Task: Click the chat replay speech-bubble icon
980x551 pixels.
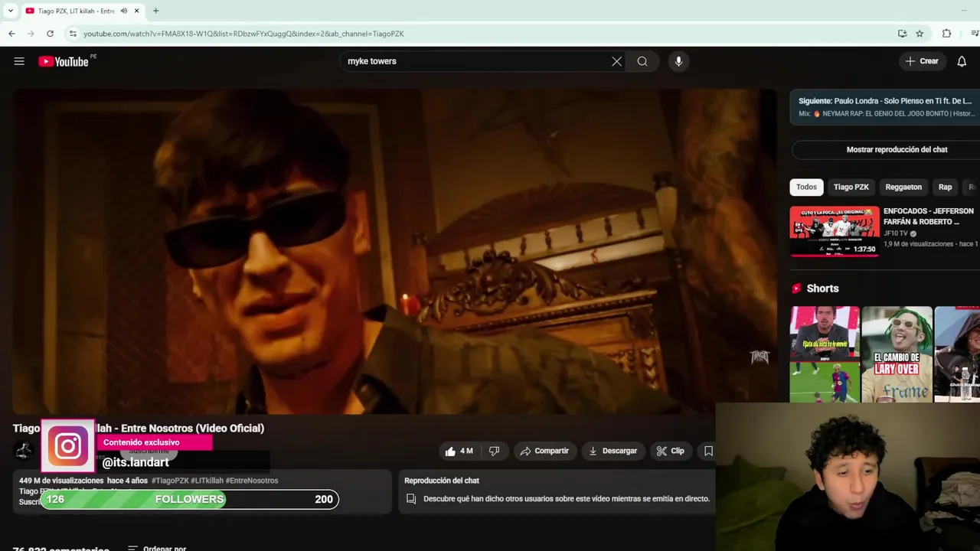Action: (411, 499)
